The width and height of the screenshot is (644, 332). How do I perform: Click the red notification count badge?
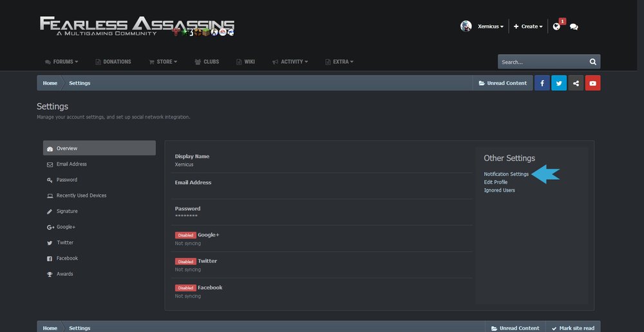click(562, 21)
